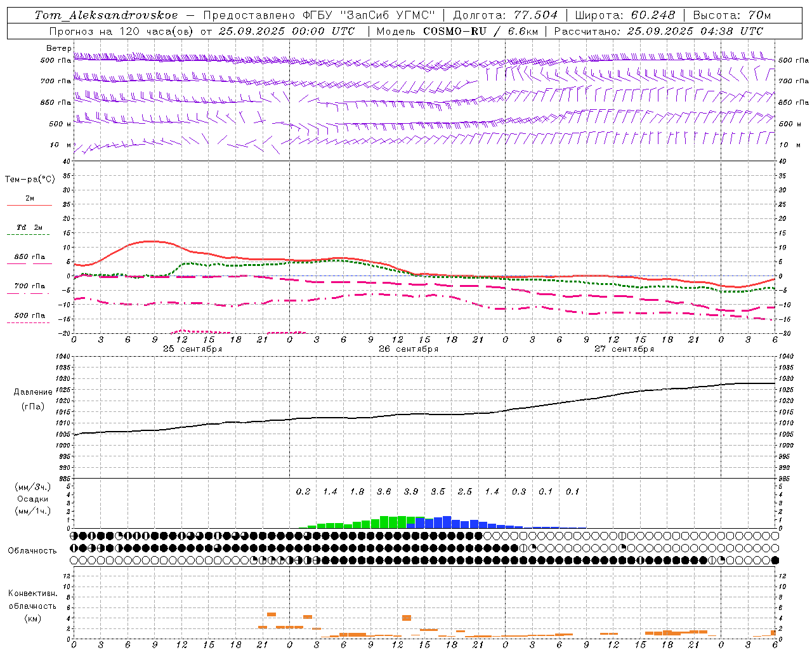Click the Тем-ра(°C) temperature panel label
The image size is (812, 650).
coord(30,180)
